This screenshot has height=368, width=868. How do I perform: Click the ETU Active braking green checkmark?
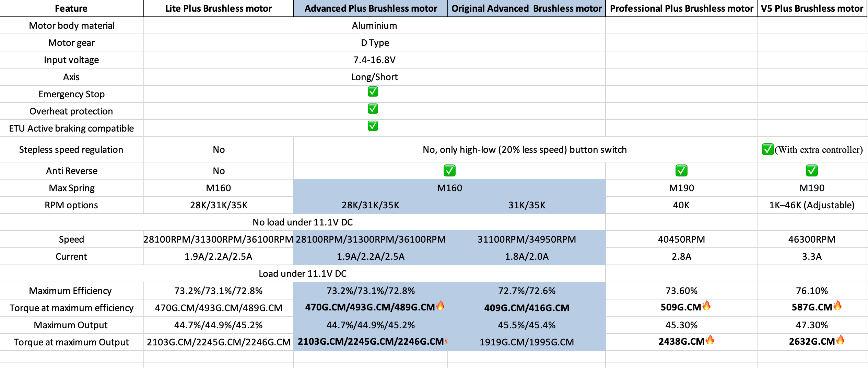[x=373, y=126]
